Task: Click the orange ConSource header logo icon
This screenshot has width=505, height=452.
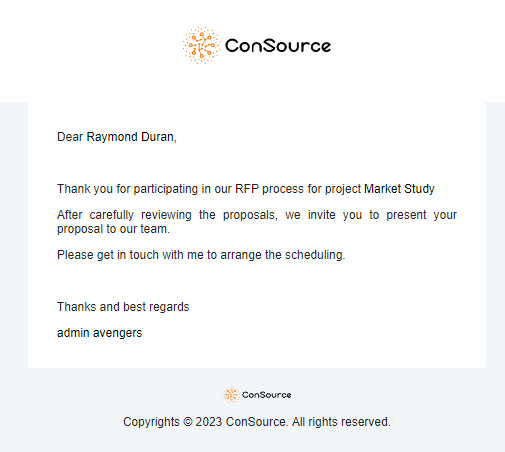Action: click(x=201, y=45)
